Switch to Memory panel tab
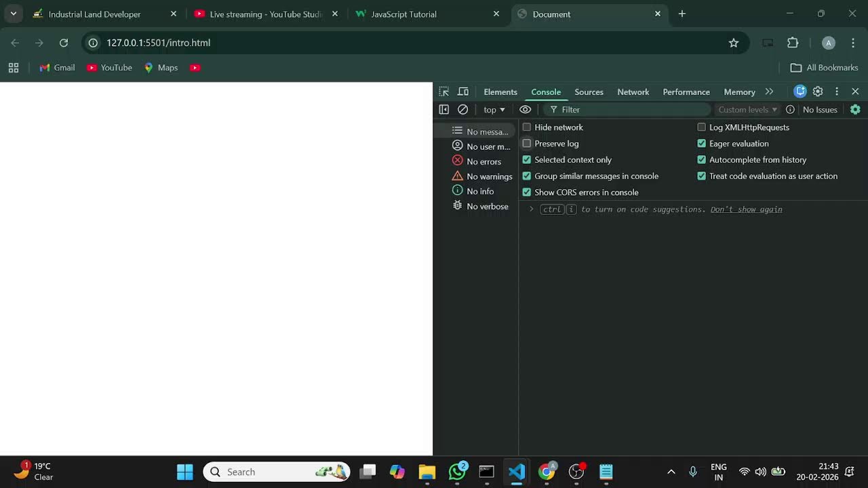The height and width of the screenshot is (488, 868). (739, 91)
